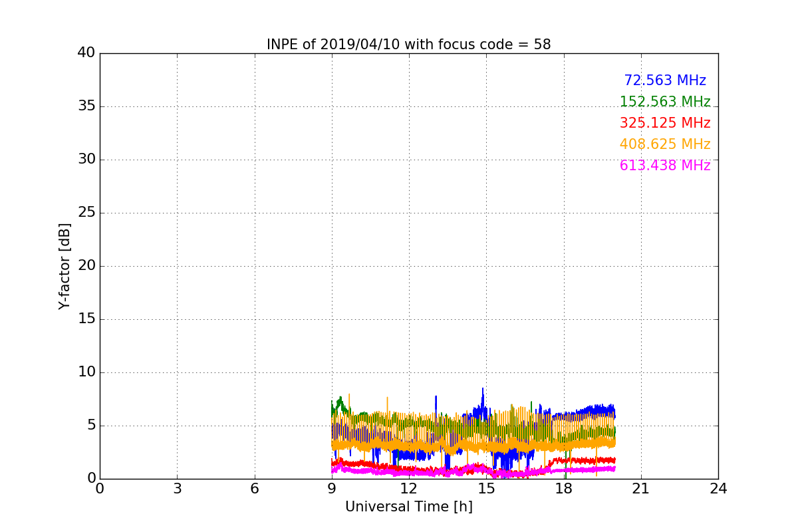Viewport: 798px width, 532px height.
Task: Click the y-axis tick label 5
Action: [90, 426]
